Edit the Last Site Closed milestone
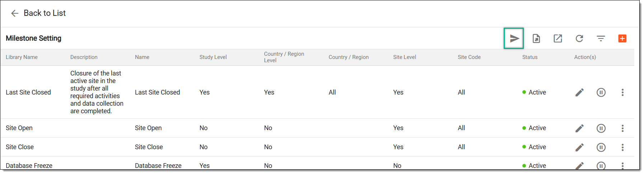This screenshot has height=174, width=644. click(x=579, y=92)
